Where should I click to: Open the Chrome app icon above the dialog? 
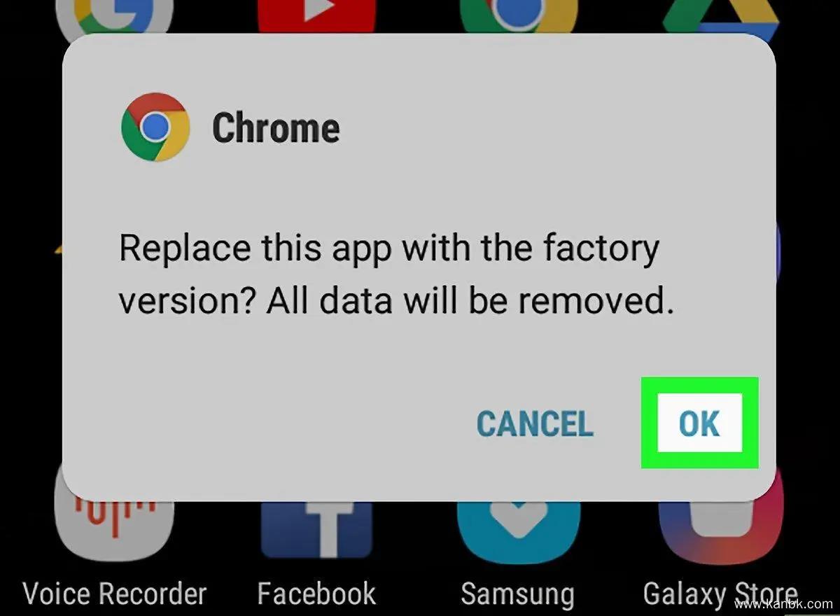(519, 15)
